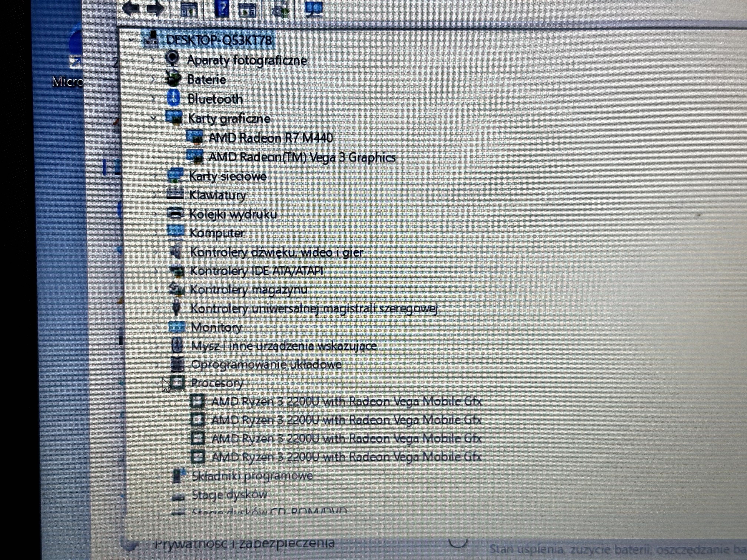Click the USB plug icon beside Kontrolery uniwersalnej
Viewport: 747px width, 560px height.
point(176,308)
